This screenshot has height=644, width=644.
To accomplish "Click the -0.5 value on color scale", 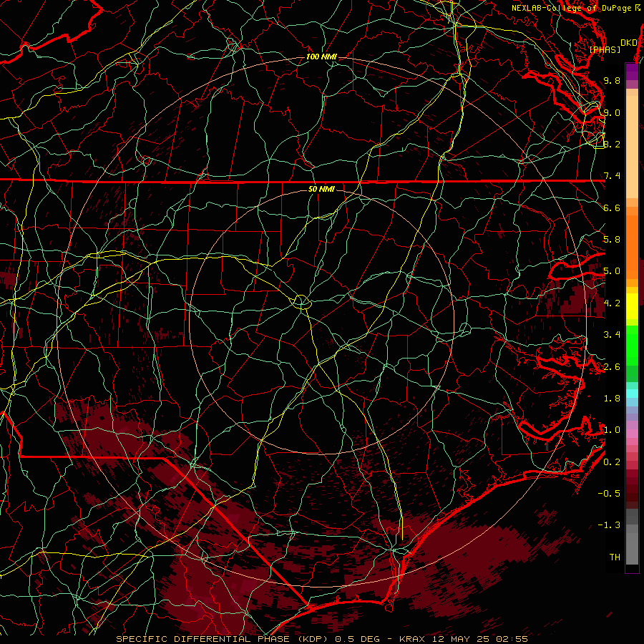I will [609, 494].
